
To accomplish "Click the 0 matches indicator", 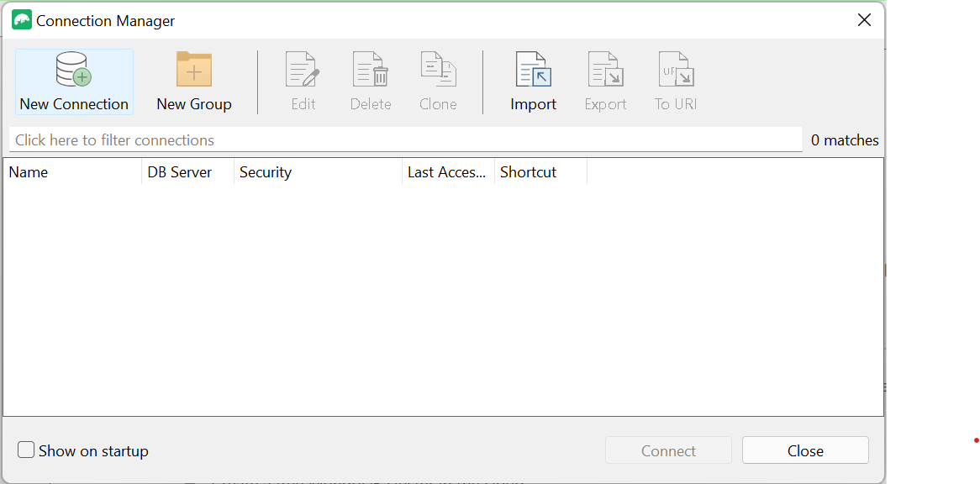I will click(x=844, y=139).
